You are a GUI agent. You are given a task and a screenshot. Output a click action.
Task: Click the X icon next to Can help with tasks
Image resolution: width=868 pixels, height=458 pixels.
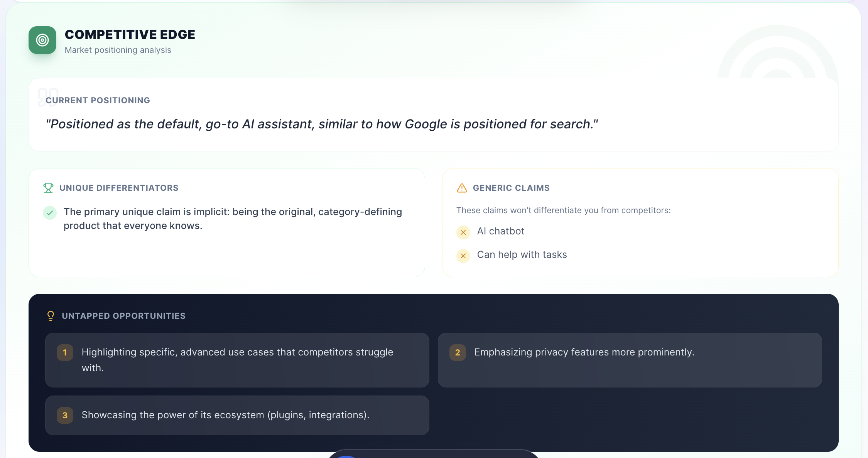[x=463, y=256]
